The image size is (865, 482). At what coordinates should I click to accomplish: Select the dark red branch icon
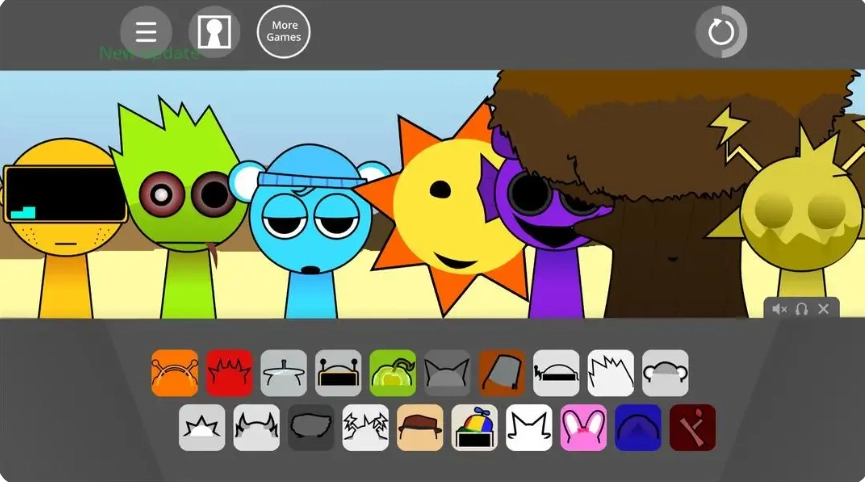click(692, 428)
